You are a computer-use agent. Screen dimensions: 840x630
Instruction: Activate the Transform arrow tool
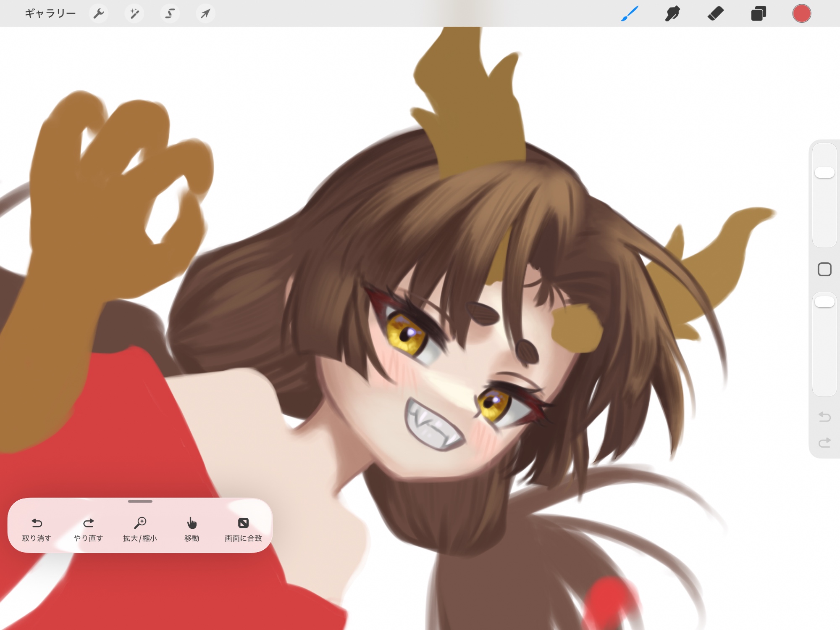click(x=205, y=14)
